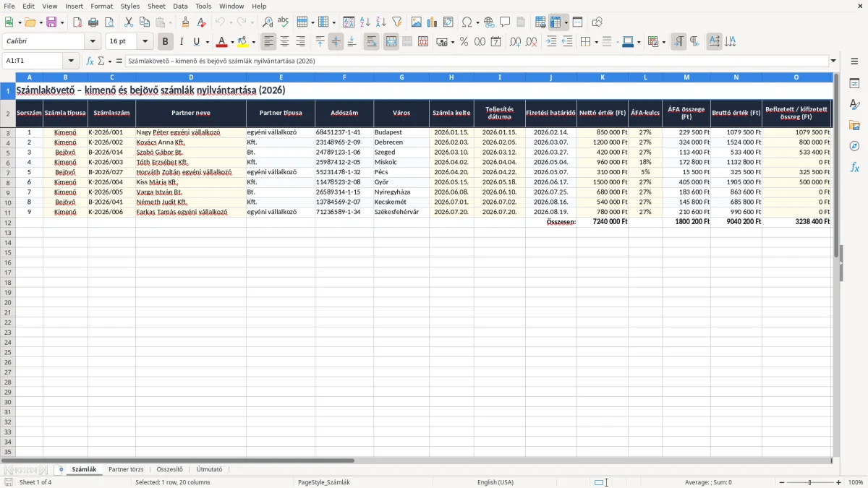Open the borders dropdown arrow
The image size is (868, 488).
[596, 42]
